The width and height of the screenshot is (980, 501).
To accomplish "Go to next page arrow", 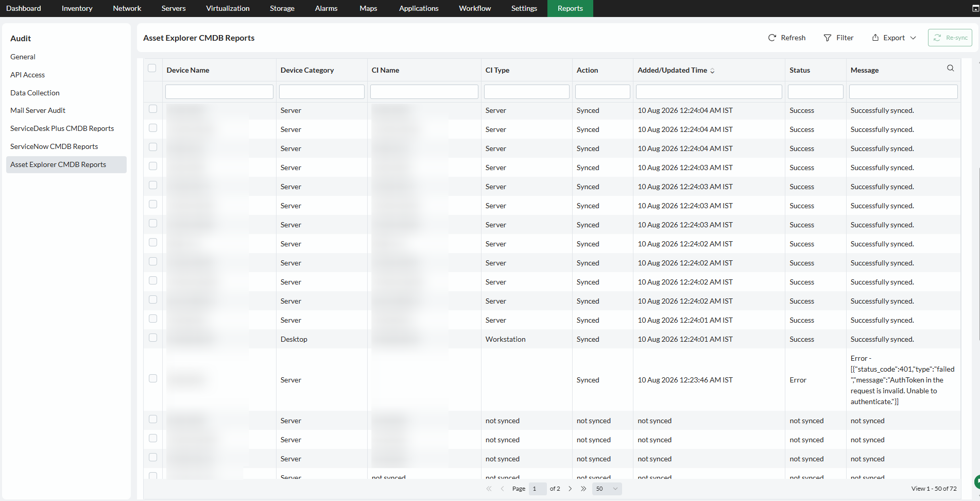I will (570, 489).
